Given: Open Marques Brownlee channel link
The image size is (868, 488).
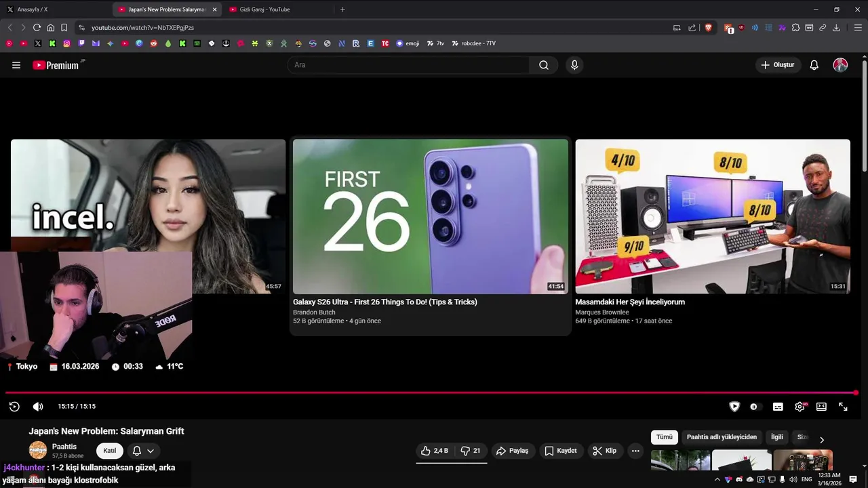Looking at the screenshot, I should (x=602, y=312).
